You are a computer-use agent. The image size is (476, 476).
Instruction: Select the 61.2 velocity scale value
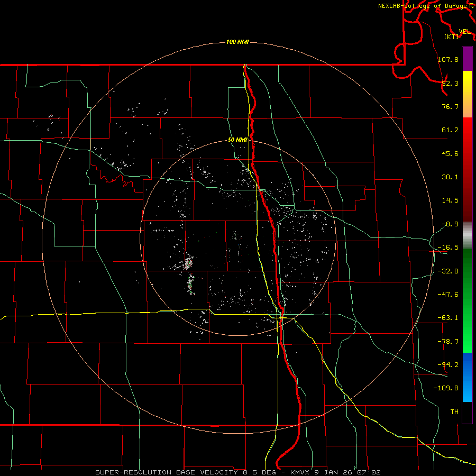click(450, 130)
